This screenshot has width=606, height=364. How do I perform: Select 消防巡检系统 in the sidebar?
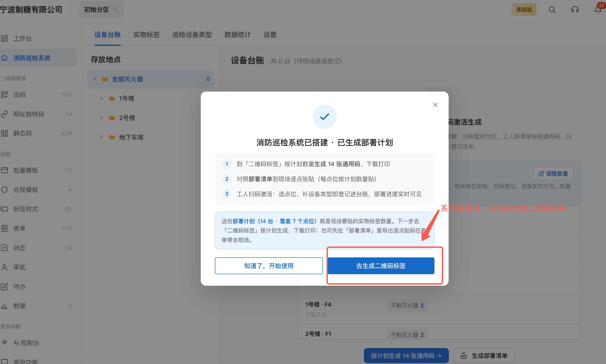(x=38, y=58)
